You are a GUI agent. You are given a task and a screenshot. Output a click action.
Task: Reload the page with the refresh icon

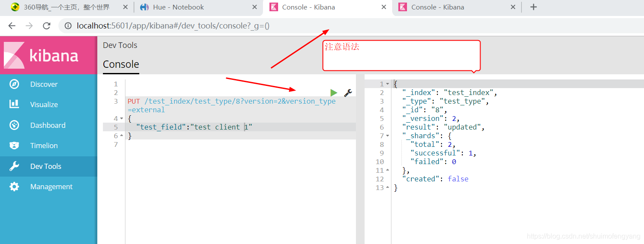pos(47,26)
